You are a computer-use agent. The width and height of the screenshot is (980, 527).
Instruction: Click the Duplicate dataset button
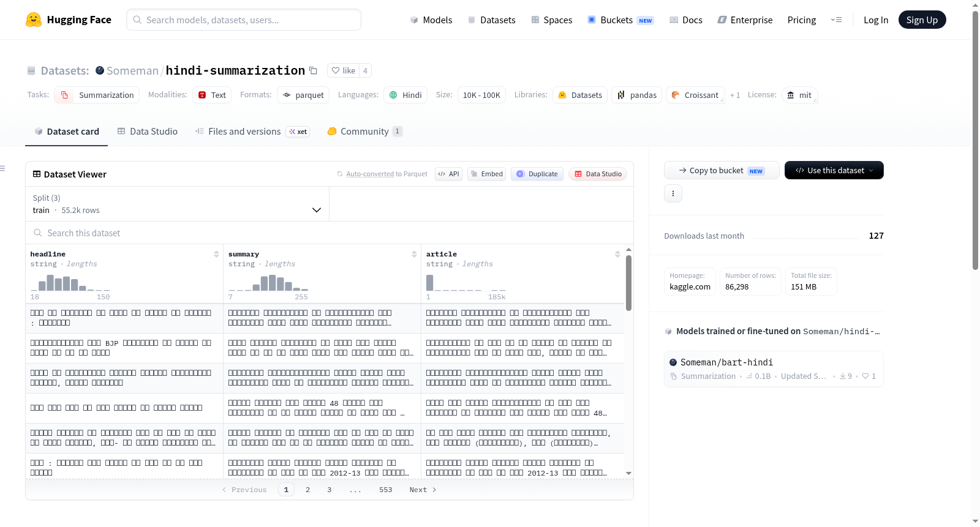point(537,174)
